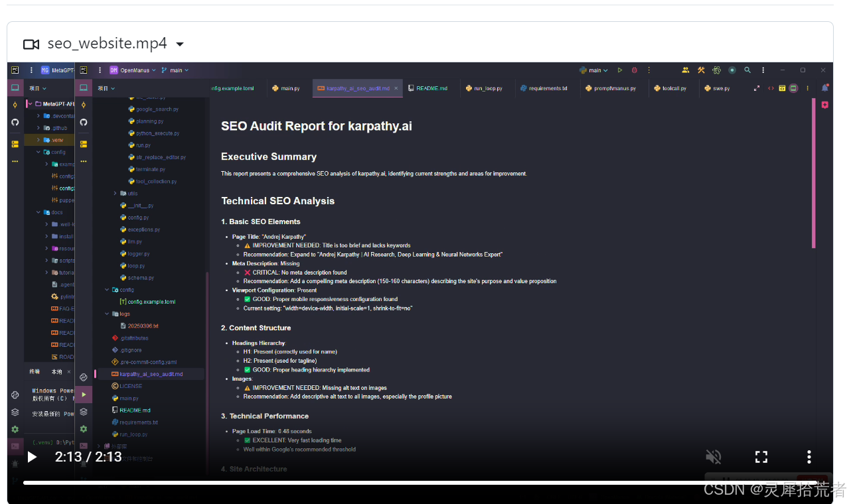Switch to the run_loop.py editor tab
The height and width of the screenshot is (504, 849).
tap(484, 88)
